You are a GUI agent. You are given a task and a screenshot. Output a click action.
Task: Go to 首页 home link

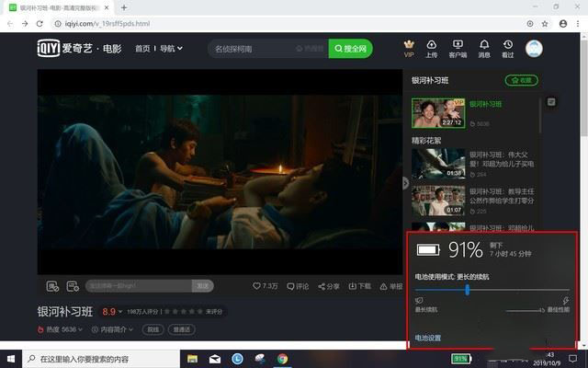click(142, 49)
